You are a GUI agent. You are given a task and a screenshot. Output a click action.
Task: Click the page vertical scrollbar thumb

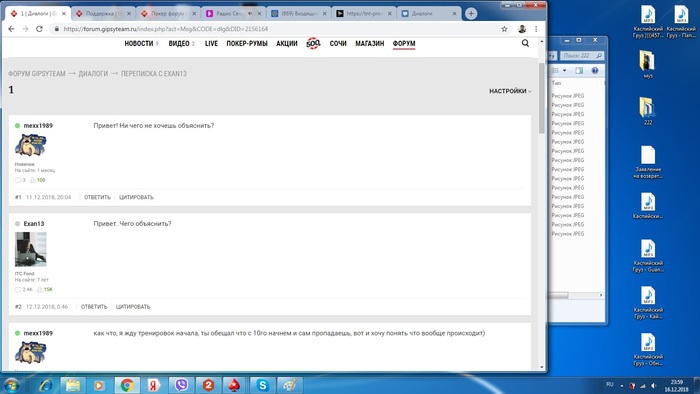pos(542,98)
